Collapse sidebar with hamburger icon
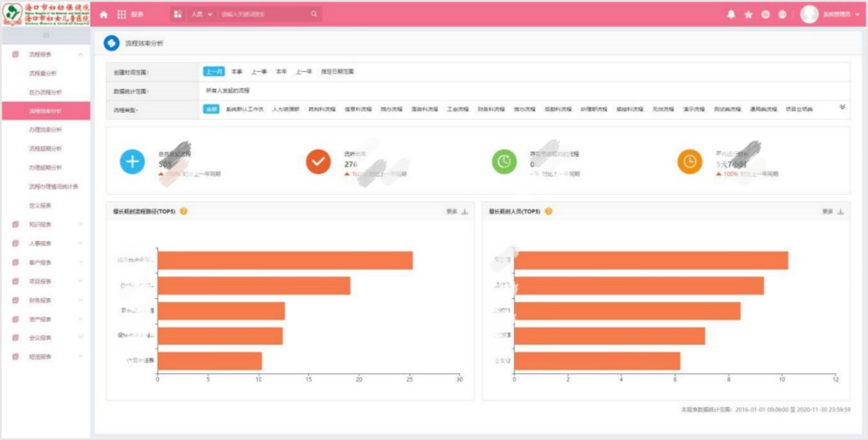 click(46, 35)
